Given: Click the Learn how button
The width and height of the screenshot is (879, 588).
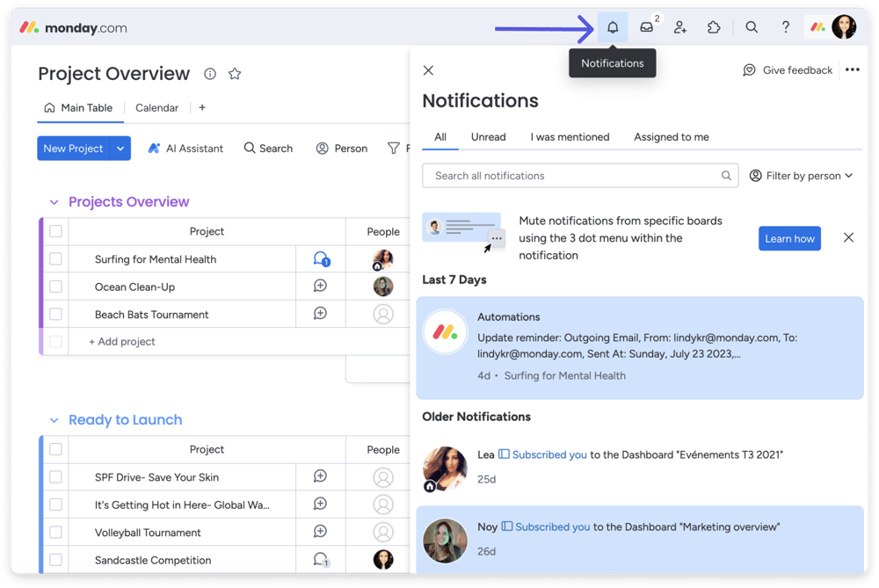Looking at the screenshot, I should (x=789, y=238).
